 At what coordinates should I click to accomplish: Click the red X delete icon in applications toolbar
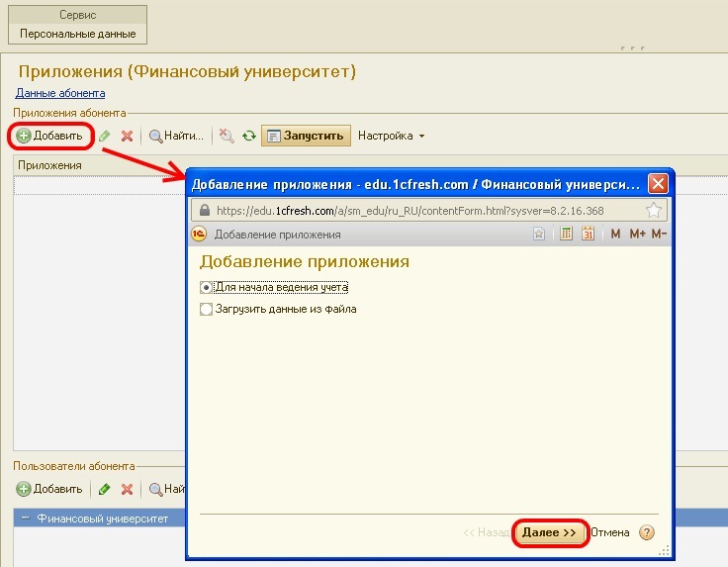127,136
